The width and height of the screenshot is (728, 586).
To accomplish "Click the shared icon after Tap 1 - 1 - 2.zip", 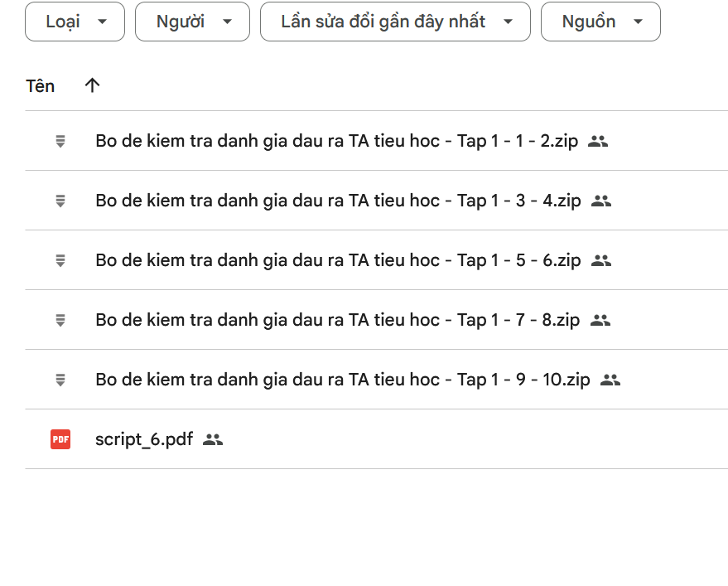I will (x=598, y=141).
